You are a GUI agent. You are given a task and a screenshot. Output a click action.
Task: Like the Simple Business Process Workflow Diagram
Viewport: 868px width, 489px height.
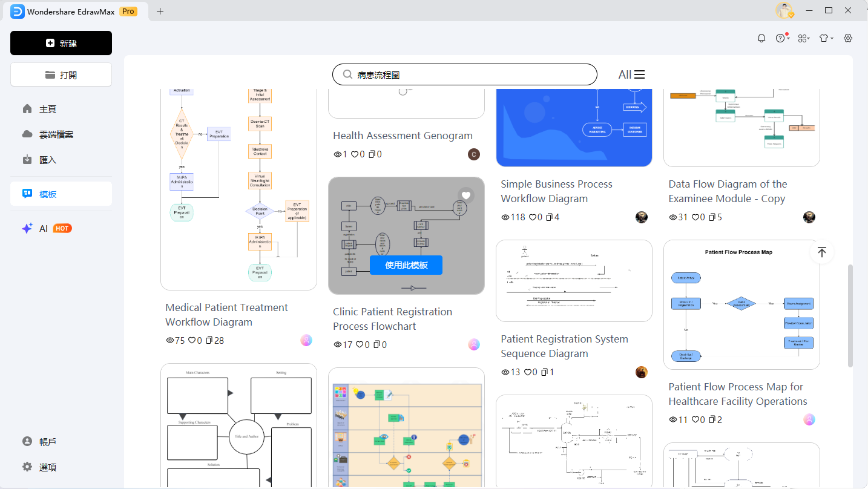533,217
